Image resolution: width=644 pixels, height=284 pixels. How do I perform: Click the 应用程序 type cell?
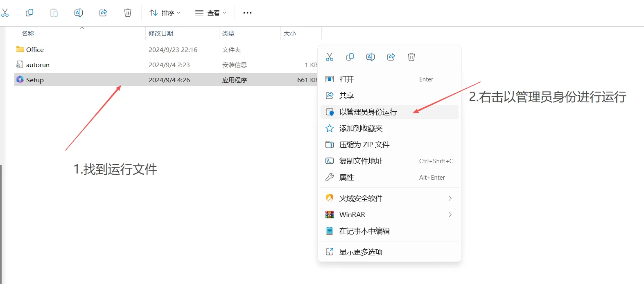tap(235, 80)
